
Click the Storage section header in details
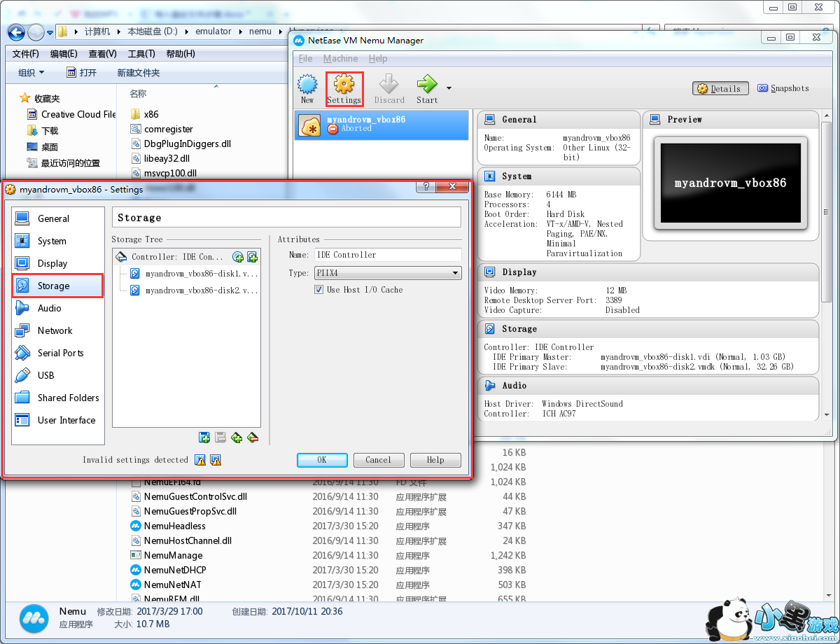tap(648, 329)
